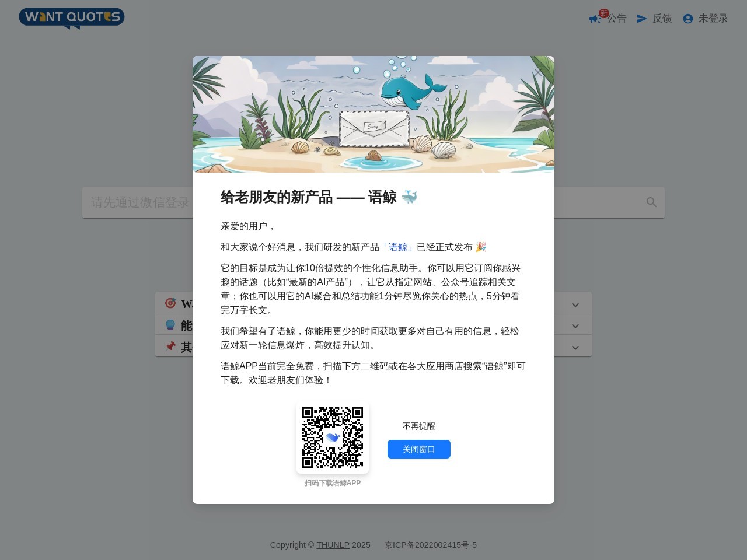Open the 语鲸 product link
Viewport: 747px width, 560px height.
[x=398, y=247]
